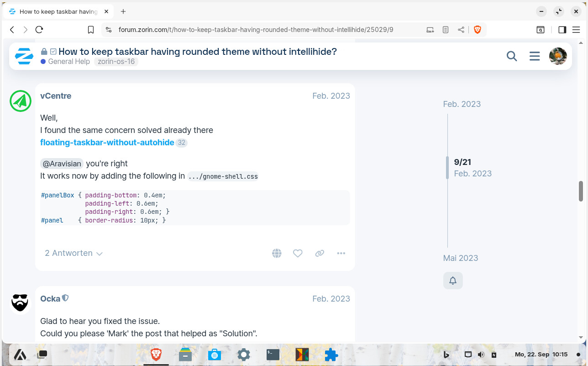Select the zorin-os-16 tag
Viewport: 588px width, 366px height.
[116, 61]
